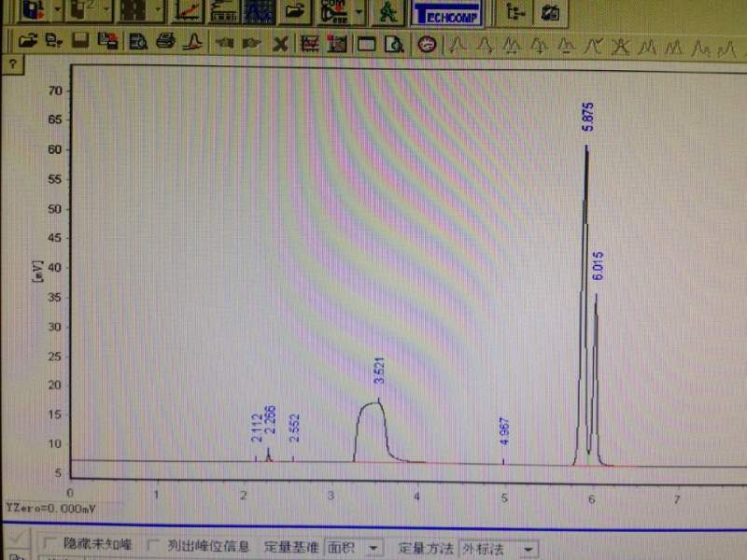Click the blank window rectangle icon
Image resolution: width=747 pixels, height=560 pixels.
(366, 45)
